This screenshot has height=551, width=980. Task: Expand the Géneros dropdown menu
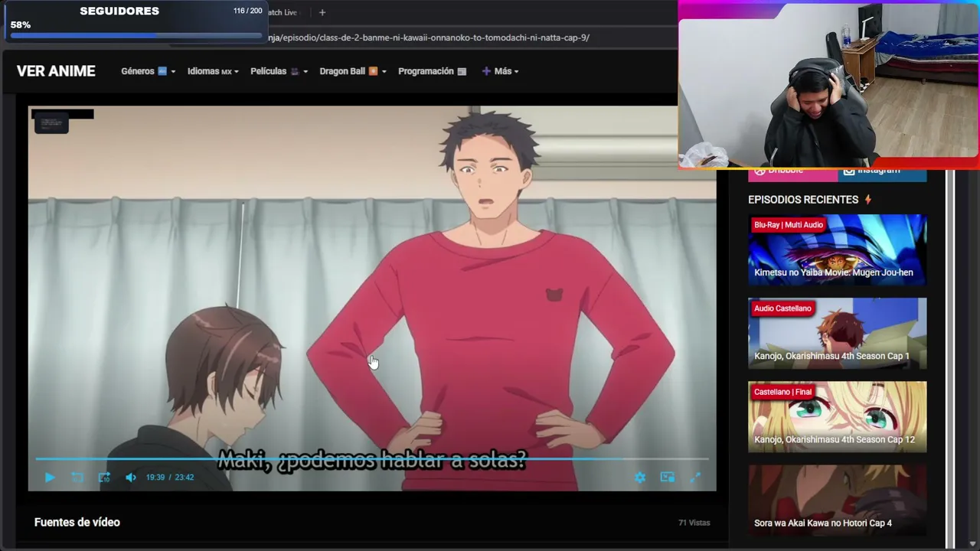point(148,71)
